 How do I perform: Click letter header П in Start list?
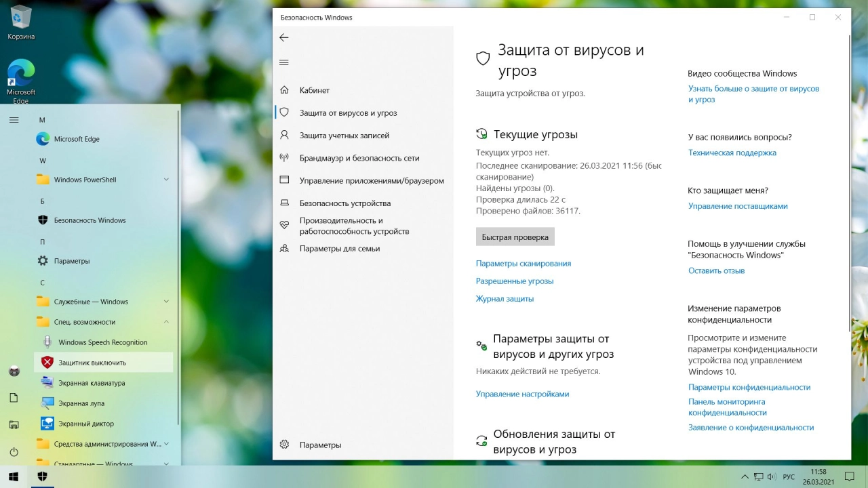(x=43, y=242)
